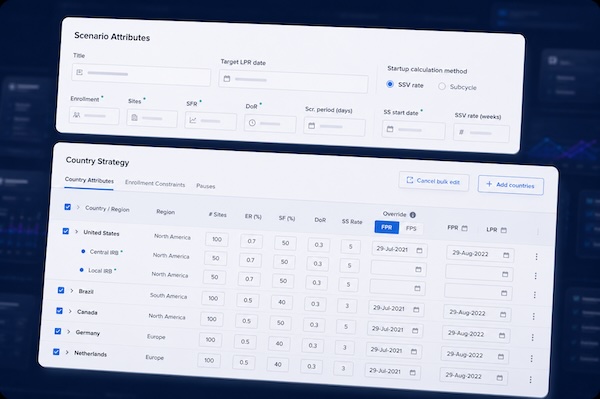Open calendar in United States LPR date field
The height and width of the screenshot is (399, 600).
coord(506,255)
